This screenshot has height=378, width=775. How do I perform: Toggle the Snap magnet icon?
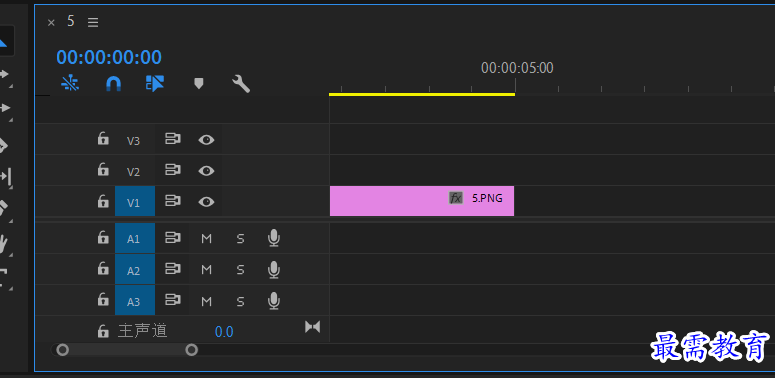tap(114, 84)
